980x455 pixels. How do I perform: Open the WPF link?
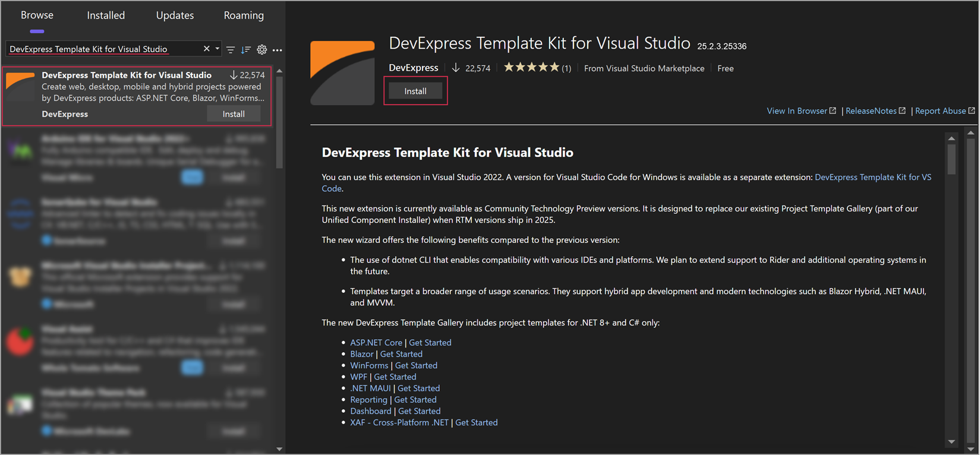(x=359, y=377)
